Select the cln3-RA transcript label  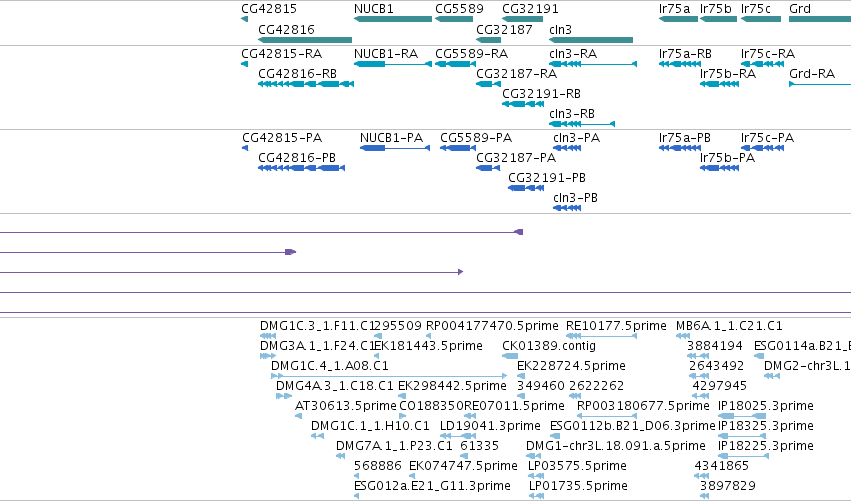pyautogui.click(x=573, y=54)
